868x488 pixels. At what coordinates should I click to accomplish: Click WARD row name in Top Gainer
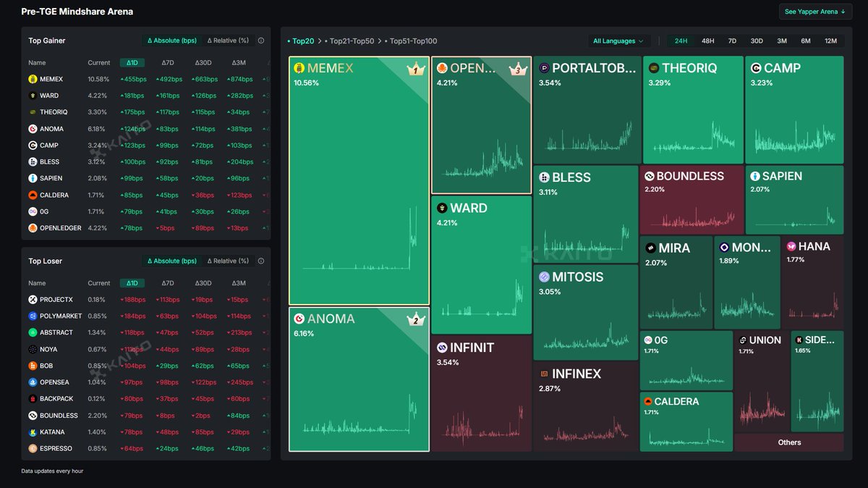pyautogui.click(x=49, y=96)
